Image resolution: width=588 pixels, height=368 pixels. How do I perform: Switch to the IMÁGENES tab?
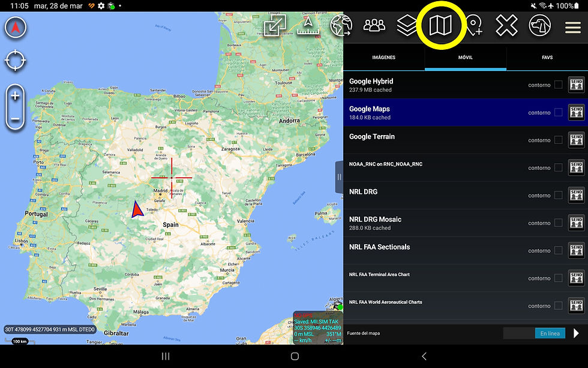point(383,58)
